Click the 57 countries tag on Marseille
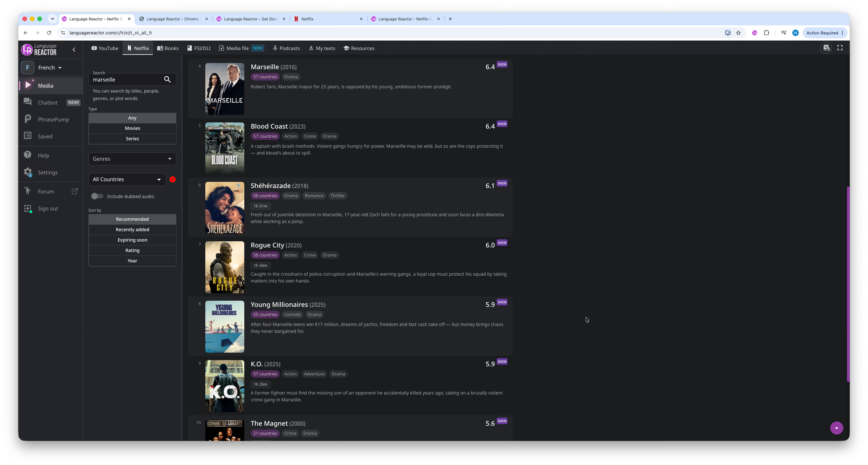 (x=265, y=77)
